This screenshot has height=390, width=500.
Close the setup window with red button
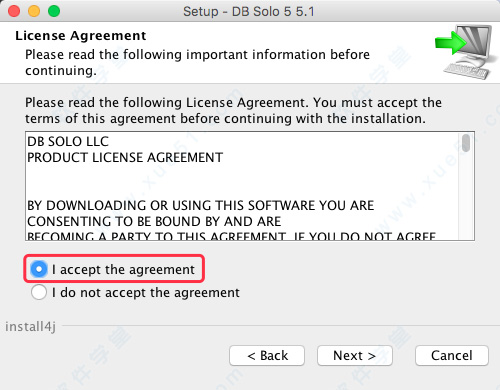tap(14, 11)
